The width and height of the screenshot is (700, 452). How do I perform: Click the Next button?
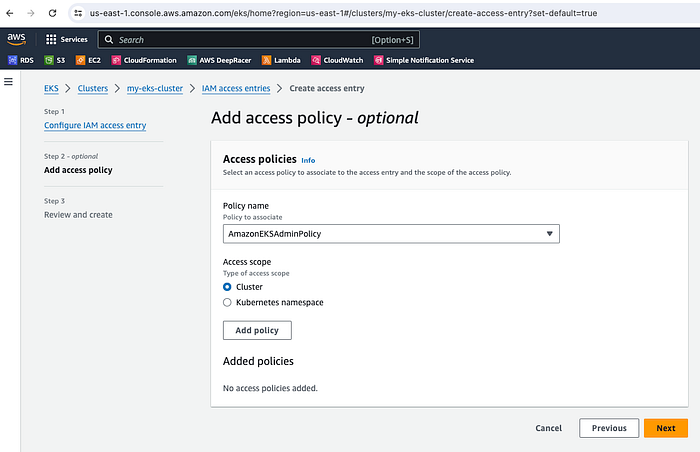click(666, 428)
